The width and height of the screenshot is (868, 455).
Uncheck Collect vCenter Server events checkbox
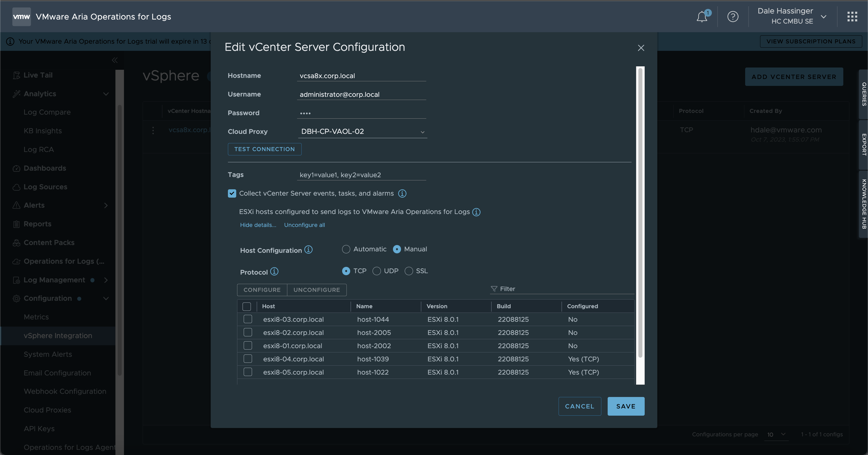(x=232, y=193)
